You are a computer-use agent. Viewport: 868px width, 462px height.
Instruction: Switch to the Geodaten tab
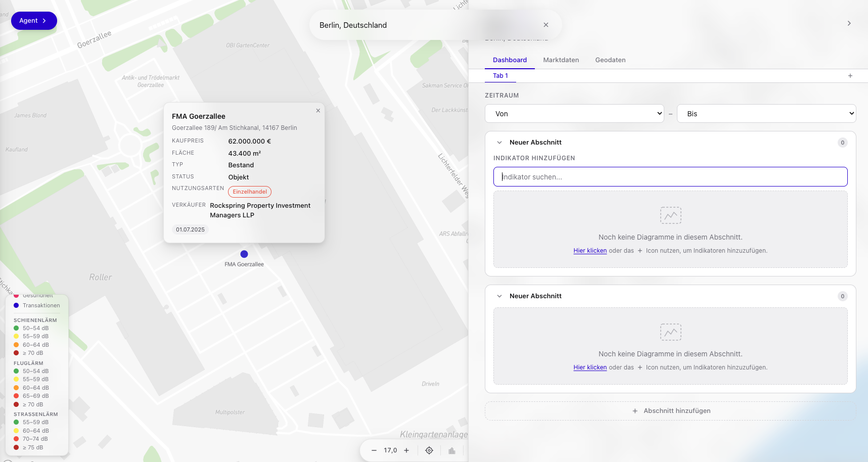coord(610,60)
